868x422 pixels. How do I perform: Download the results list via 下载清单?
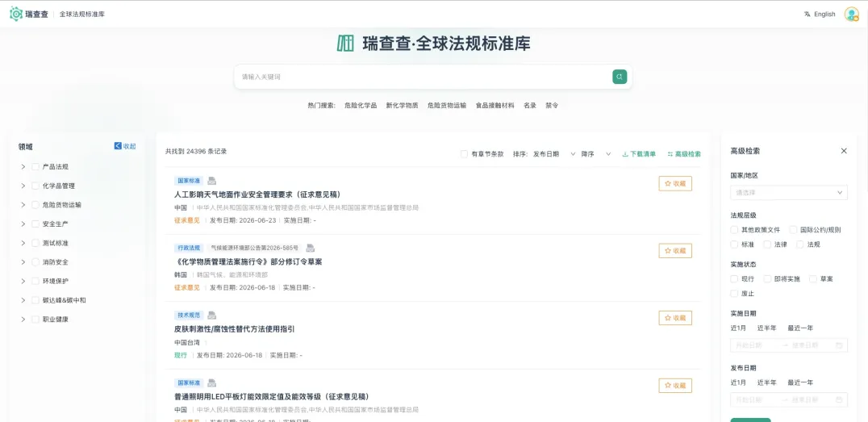pos(639,154)
